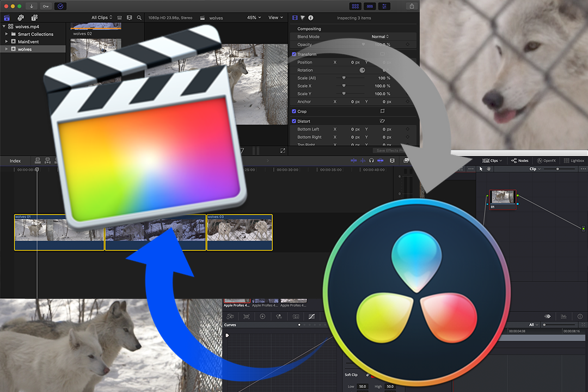Open the Resolve keyframes palette diamond icon
588x392 pixels.
[548, 316]
